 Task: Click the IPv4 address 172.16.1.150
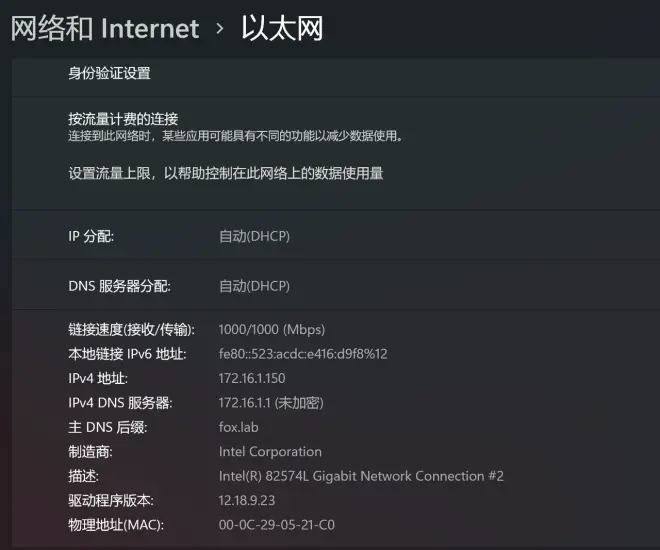point(252,378)
